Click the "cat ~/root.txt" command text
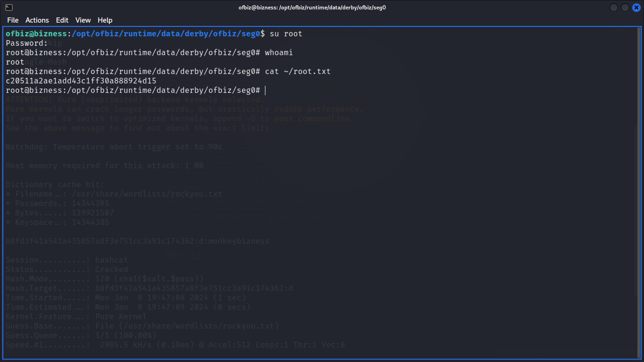 tap(297, 72)
